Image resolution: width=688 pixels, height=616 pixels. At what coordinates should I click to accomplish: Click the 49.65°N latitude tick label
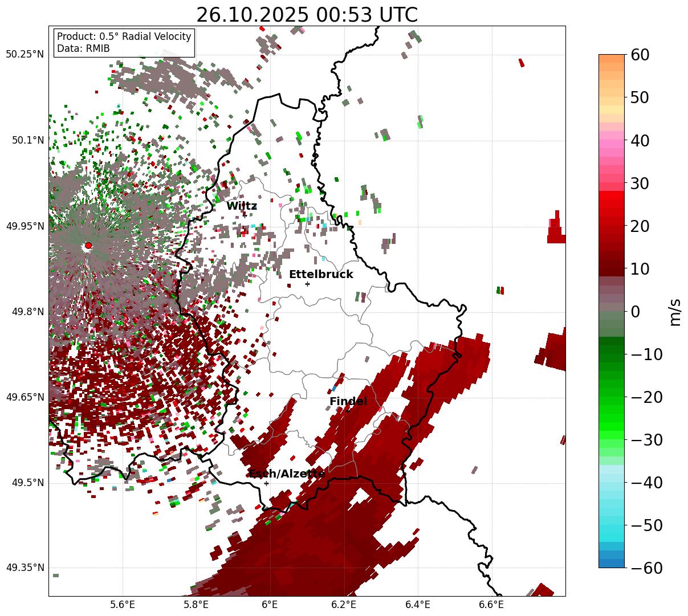[x=25, y=397]
